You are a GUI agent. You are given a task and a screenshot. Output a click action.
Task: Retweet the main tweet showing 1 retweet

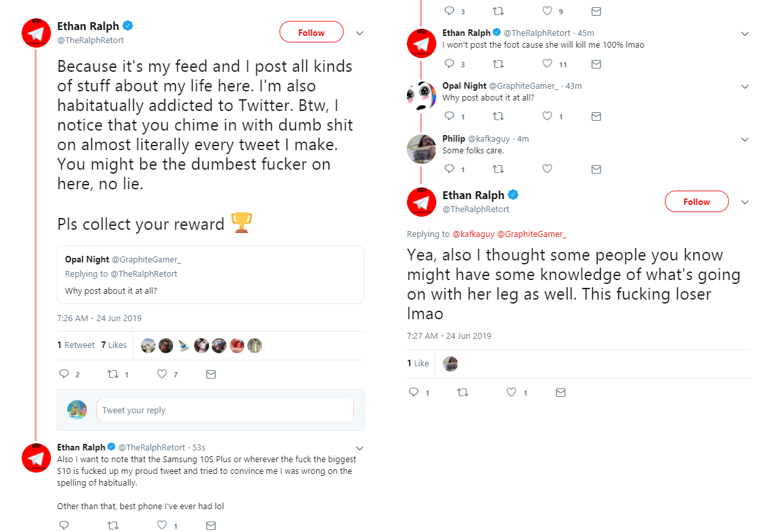pyautogui.click(x=113, y=374)
